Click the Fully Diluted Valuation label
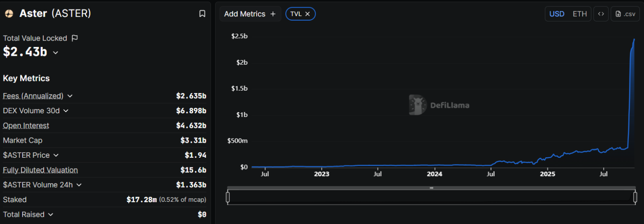This screenshot has height=224, width=644. pos(40,170)
